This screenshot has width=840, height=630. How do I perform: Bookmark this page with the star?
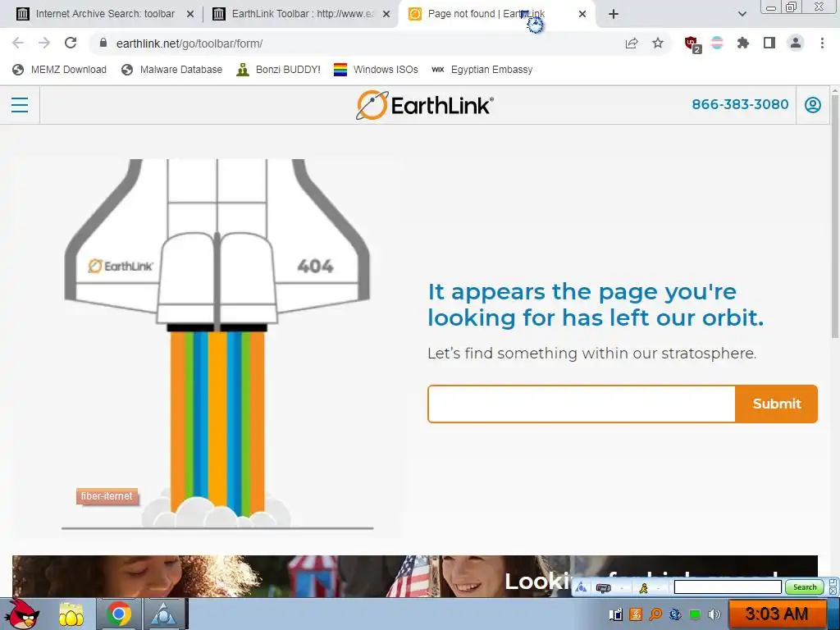click(x=658, y=43)
